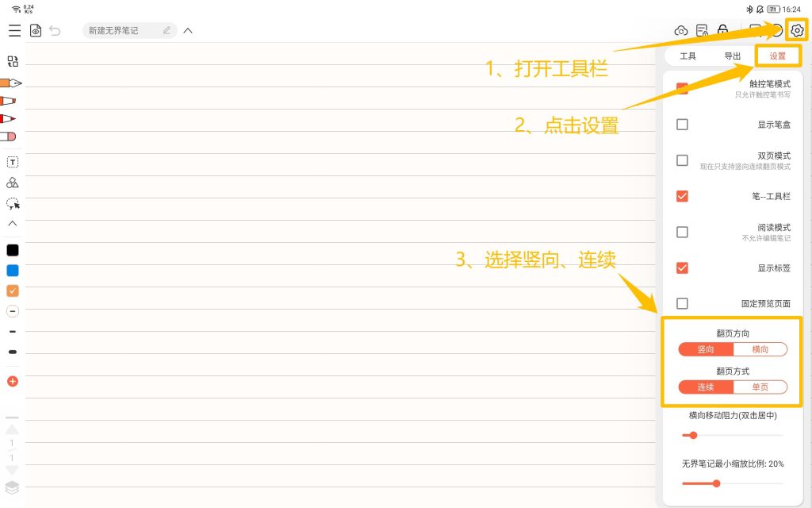This screenshot has height=508, width=812.
Task: Open the hamburger menu
Action: (x=14, y=31)
